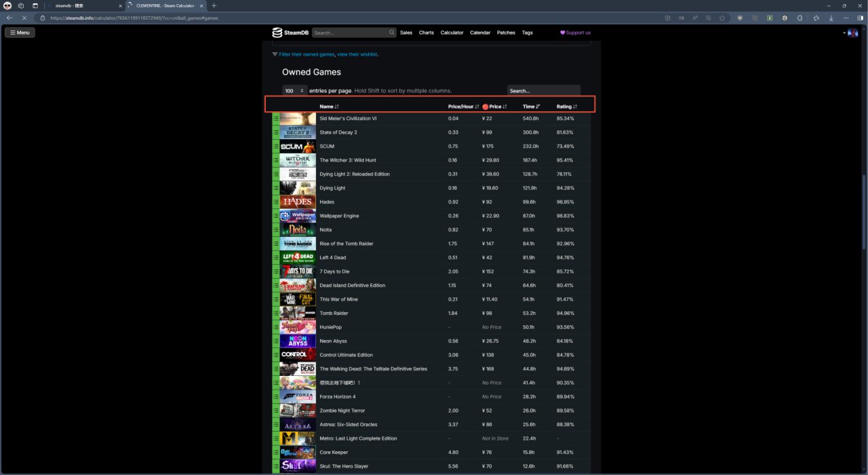Sort the table by Rating column

point(567,107)
